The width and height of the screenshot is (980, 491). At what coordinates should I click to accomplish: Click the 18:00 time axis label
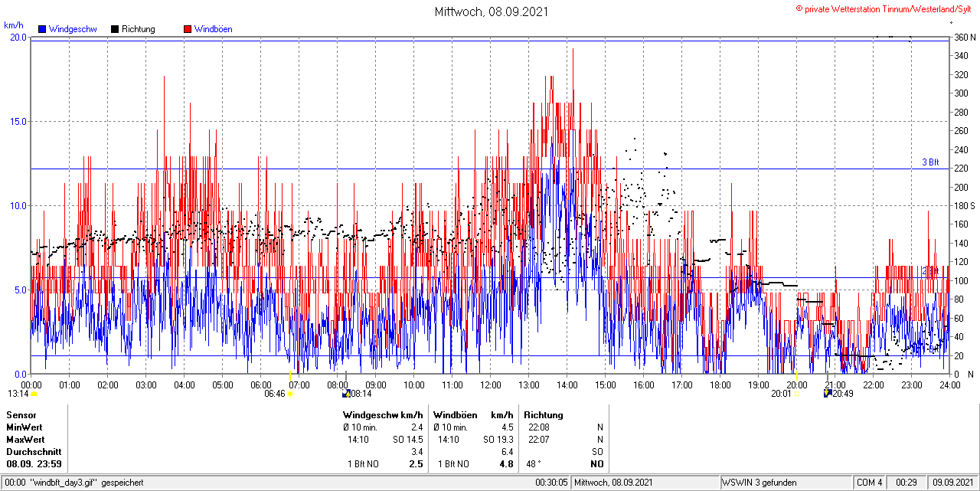(720, 385)
